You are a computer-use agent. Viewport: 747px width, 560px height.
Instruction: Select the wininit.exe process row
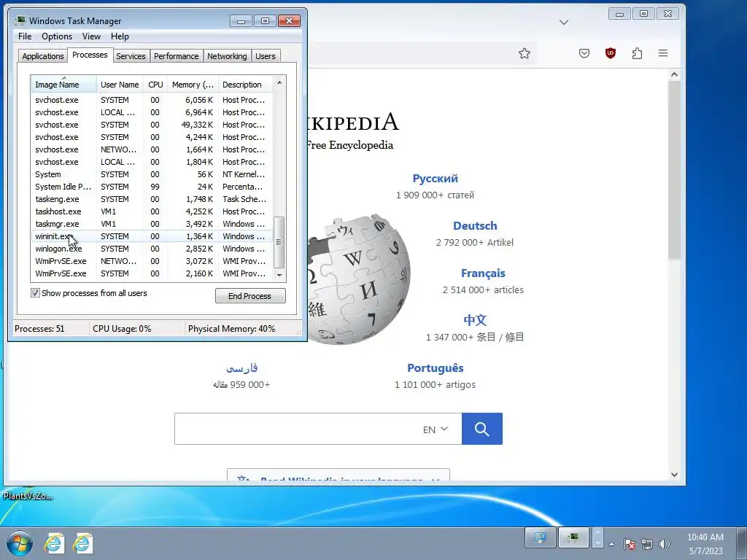(152, 236)
